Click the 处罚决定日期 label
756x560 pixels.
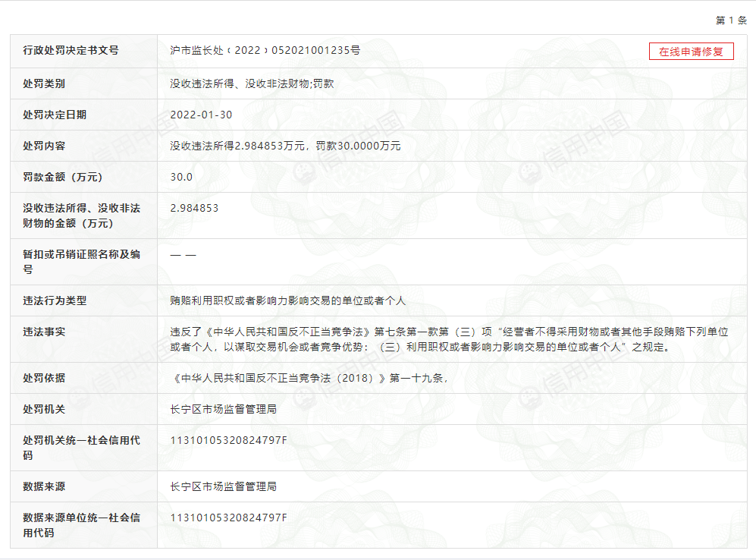[55, 115]
